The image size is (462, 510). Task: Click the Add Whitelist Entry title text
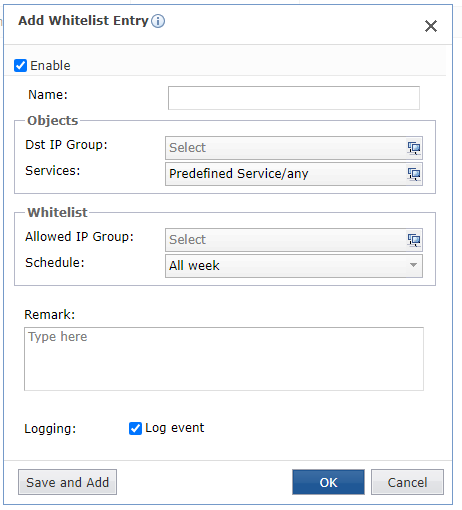tap(83, 21)
